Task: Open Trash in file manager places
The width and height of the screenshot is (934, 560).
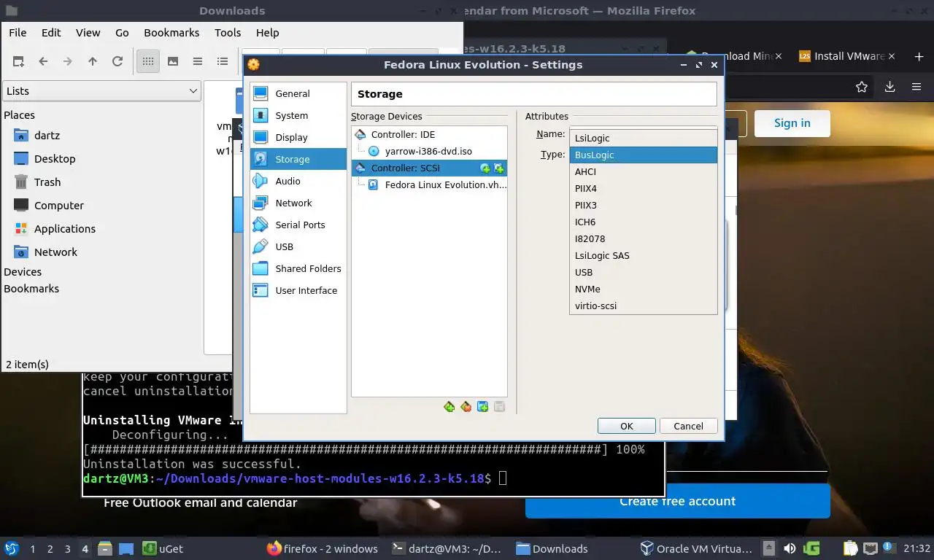Action: (x=47, y=182)
